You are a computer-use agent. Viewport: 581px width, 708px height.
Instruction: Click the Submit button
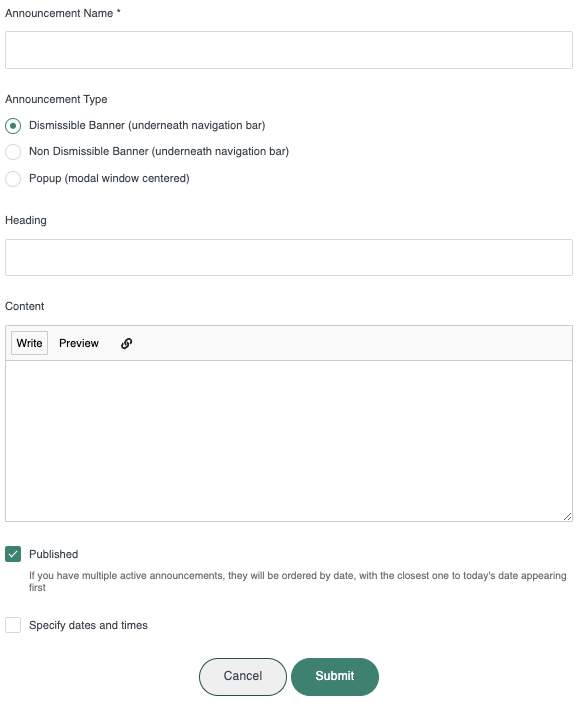[x=335, y=677]
